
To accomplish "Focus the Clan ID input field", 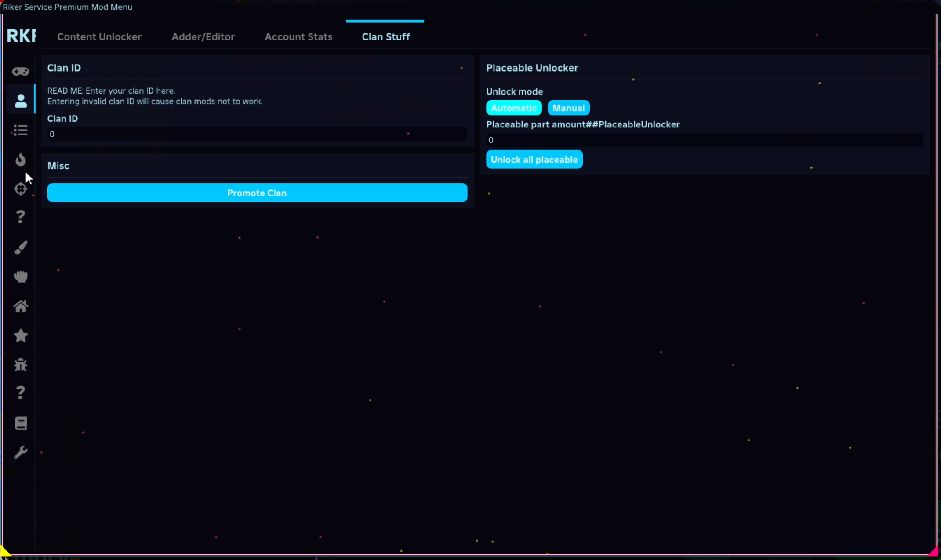I will pyautogui.click(x=257, y=135).
